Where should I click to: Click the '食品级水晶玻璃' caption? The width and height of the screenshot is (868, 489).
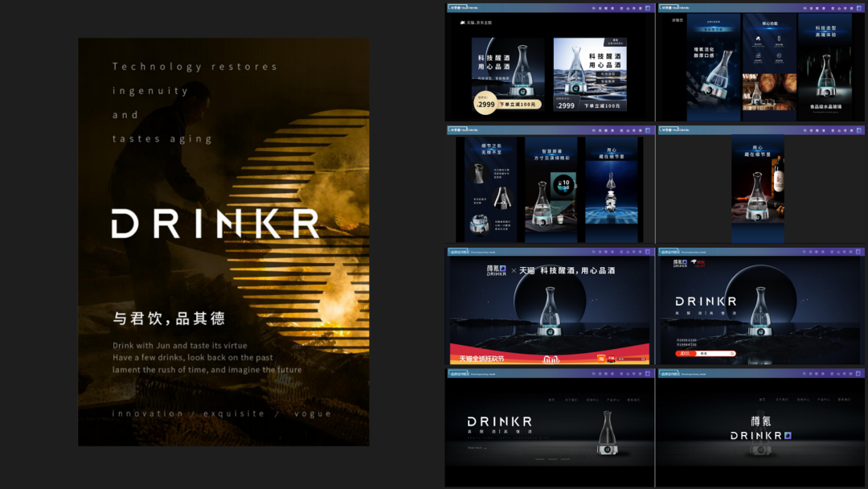point(825,107)
